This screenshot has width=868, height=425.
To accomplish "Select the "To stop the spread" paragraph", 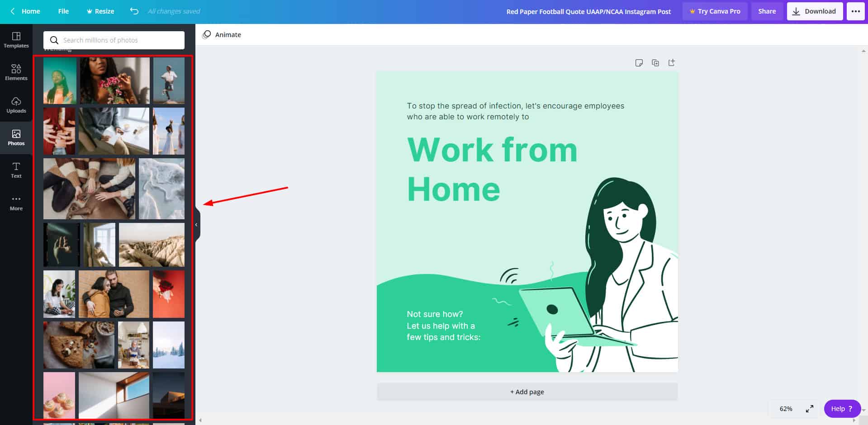I will point(515,111).
